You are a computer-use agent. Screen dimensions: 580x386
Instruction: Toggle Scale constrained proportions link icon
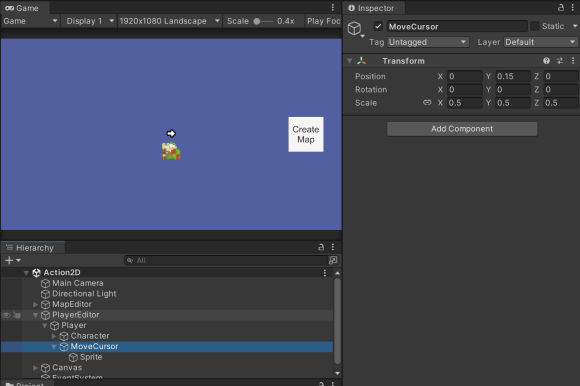click(427, 103)
